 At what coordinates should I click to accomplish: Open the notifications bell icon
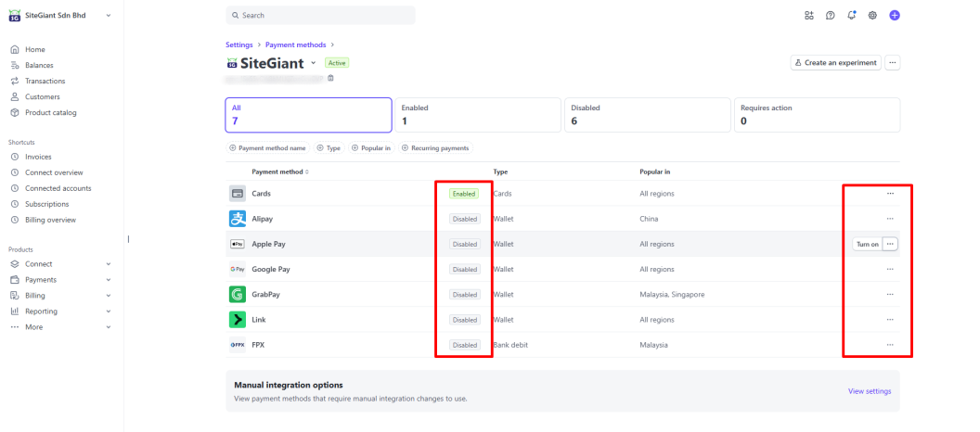pyautogui.click(x=851, y=15)
